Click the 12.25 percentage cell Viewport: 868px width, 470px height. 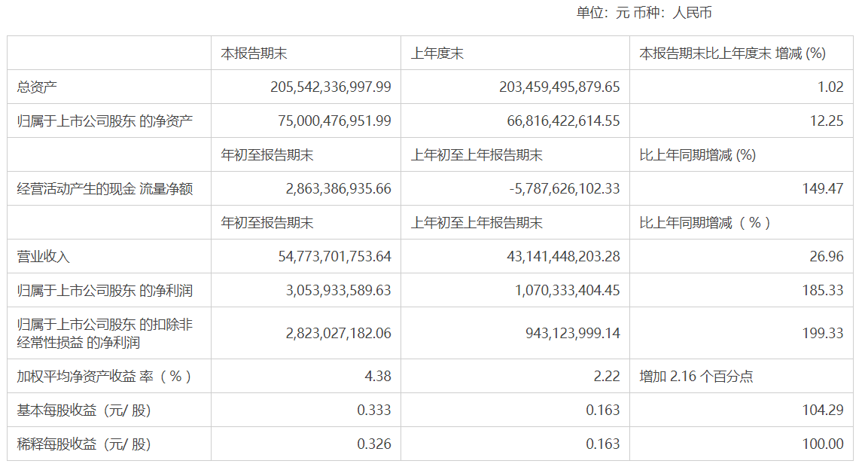click(829, 121)
